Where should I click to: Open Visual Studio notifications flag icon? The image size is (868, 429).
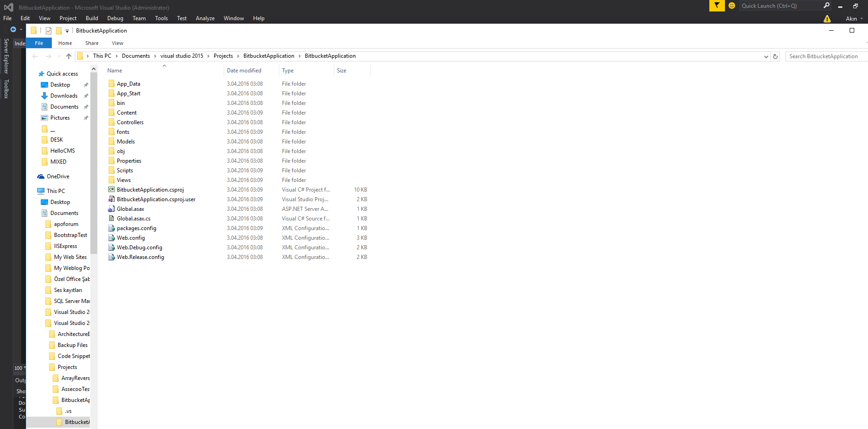(717, 5)
